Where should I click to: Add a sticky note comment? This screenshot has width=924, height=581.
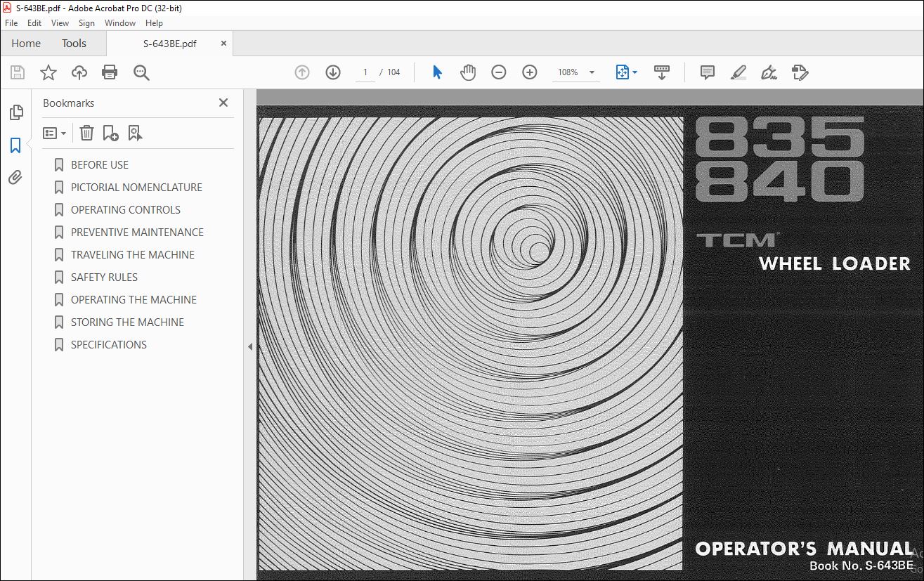pos(707,72)
